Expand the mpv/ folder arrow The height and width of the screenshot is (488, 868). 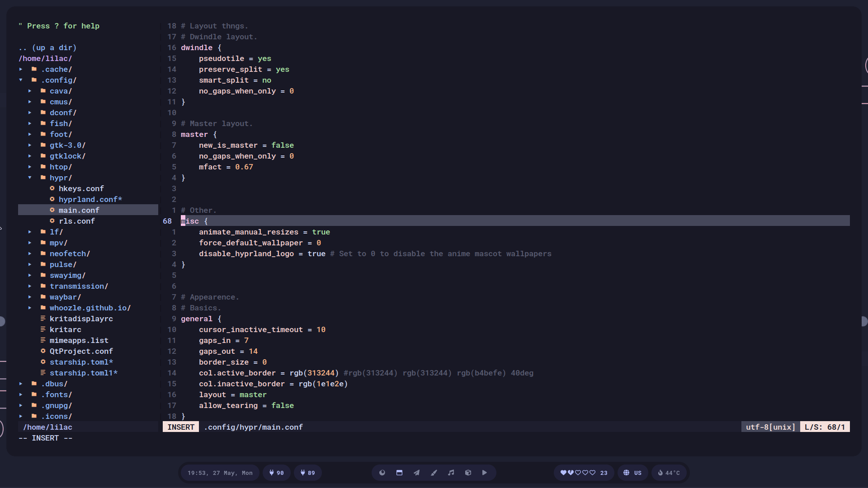[x=30, y=243]
